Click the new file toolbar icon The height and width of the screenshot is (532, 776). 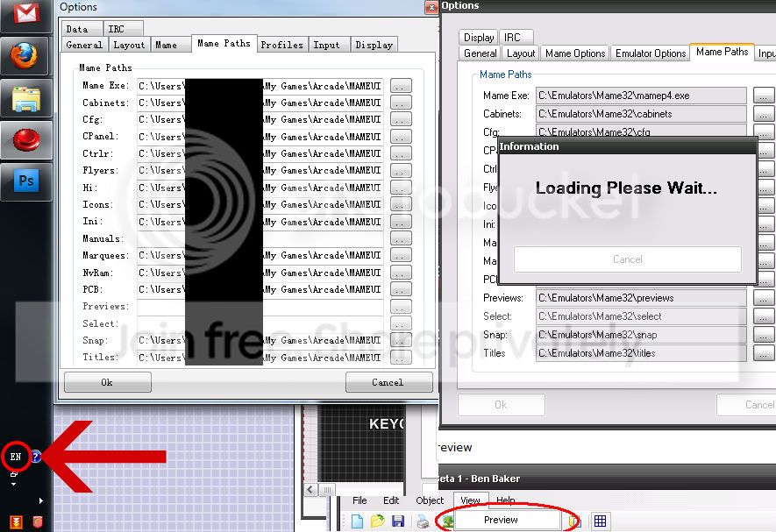358,521
